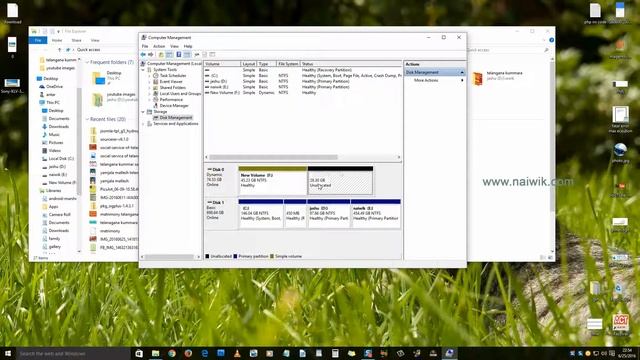Select Disk Management in the tree
Viewport: 640px width, 360px height.
pos(176,118)
